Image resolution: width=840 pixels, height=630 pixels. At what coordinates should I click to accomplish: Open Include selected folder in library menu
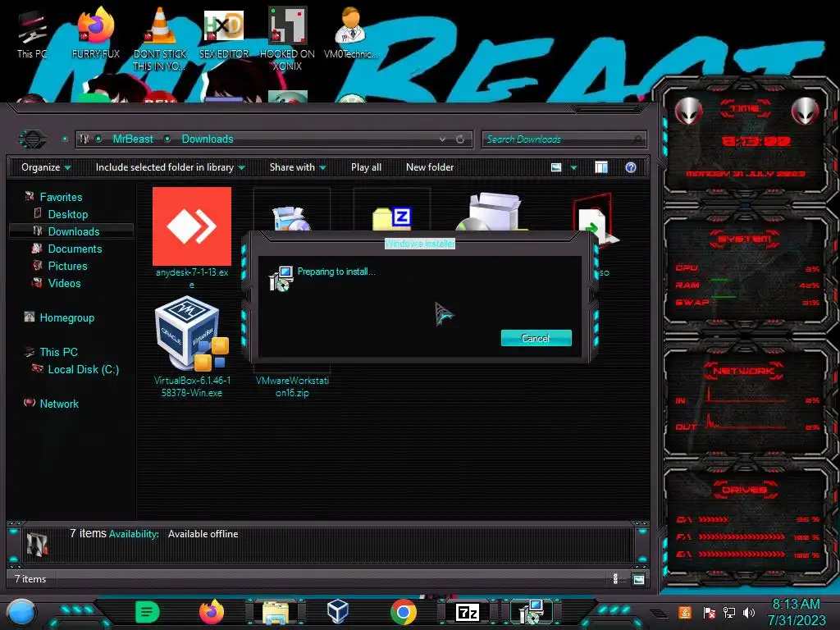point(170,167)
